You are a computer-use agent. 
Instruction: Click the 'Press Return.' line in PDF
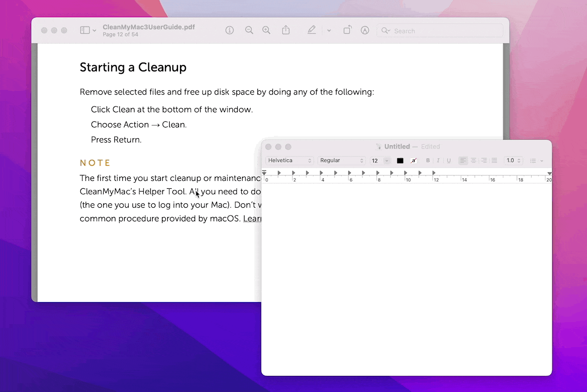coord(116,140)
